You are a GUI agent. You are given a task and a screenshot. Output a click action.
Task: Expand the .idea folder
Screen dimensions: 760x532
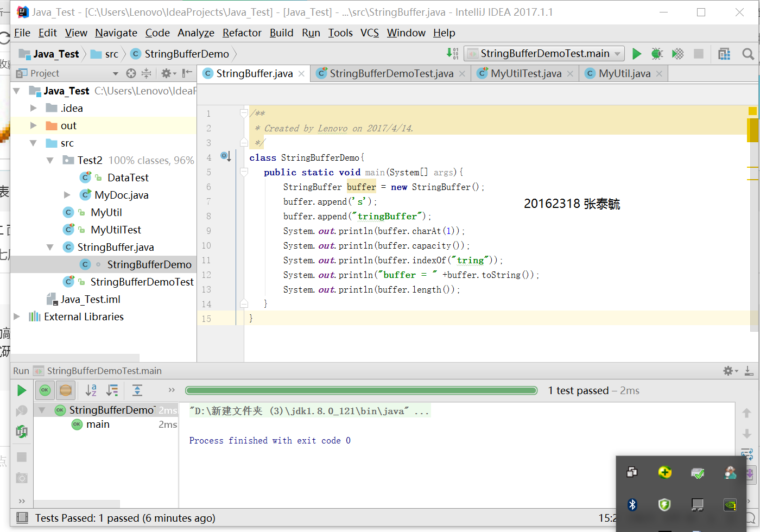pyautogui.click(x=34, y=108)
